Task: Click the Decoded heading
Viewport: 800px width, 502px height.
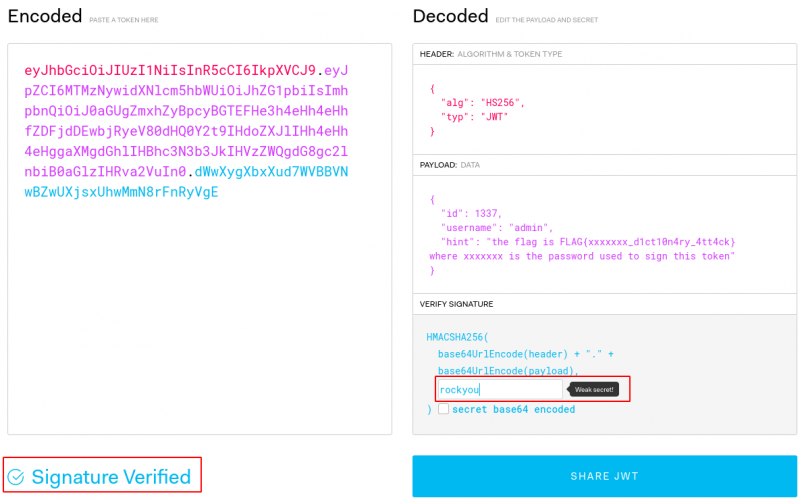Action: click(450, 16)
